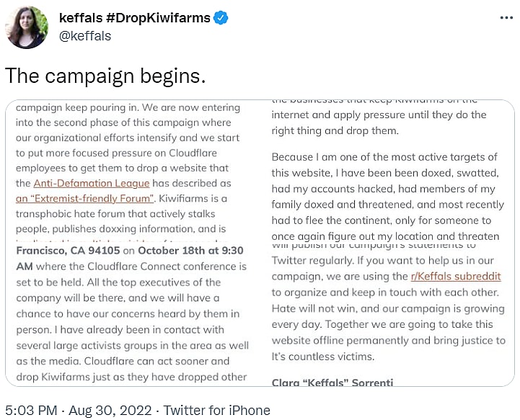Open the three-dot more options menu
This screenshot has width=520, height=420.
pos(507,17)
